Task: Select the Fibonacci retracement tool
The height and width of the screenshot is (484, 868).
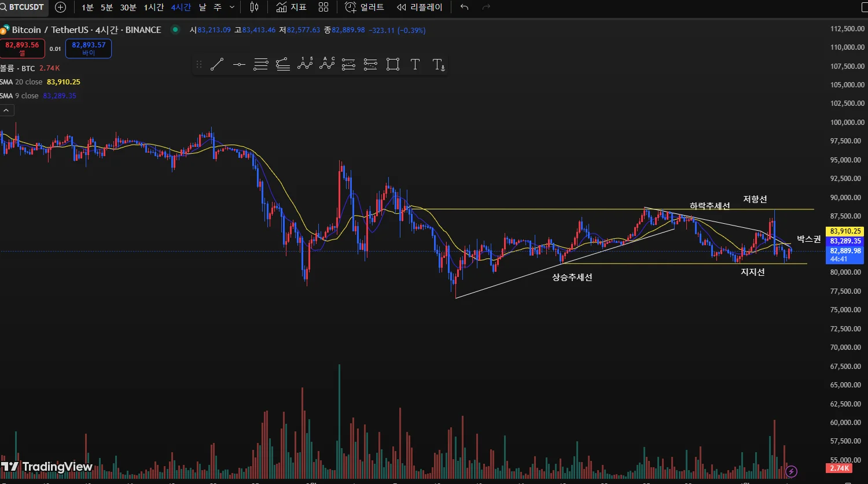Action: 349,65
